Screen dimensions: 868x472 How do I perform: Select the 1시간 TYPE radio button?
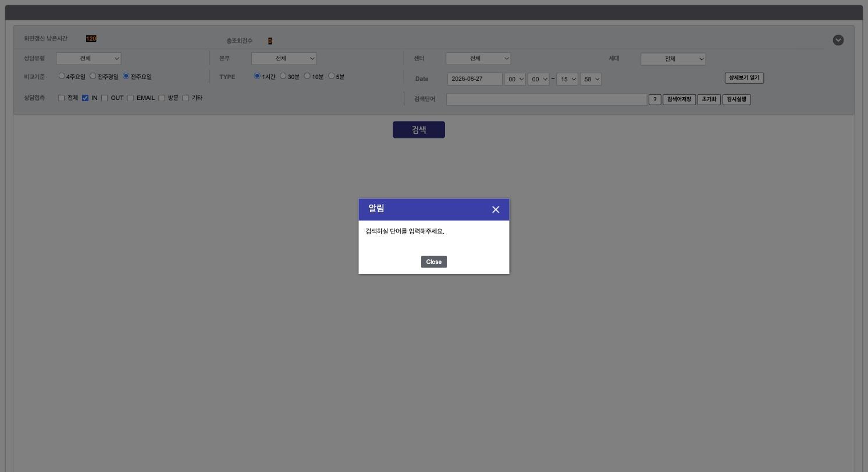257,76
